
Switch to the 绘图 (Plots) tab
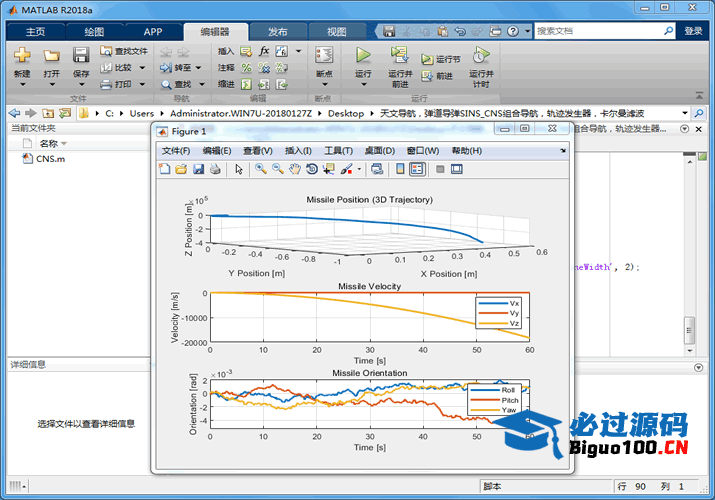click(94, 31)
